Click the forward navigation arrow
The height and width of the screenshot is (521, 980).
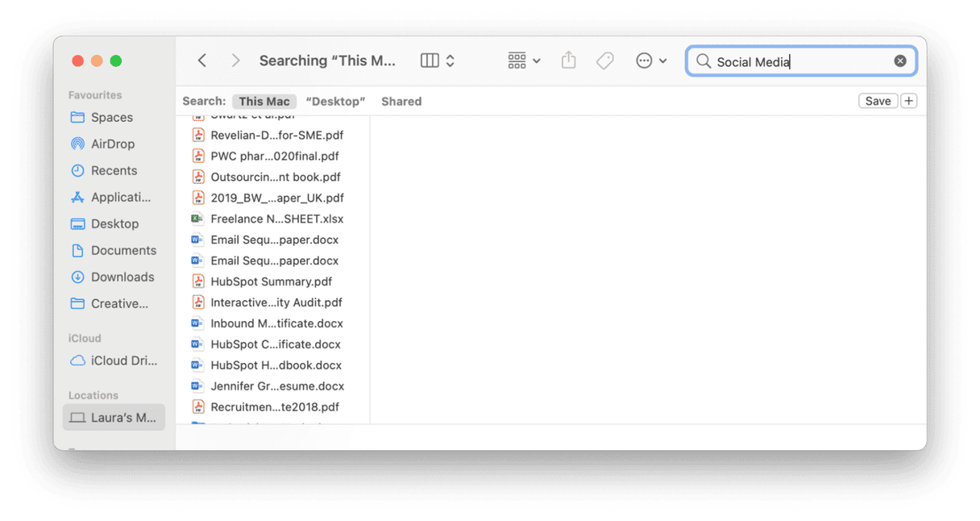(x=235, y=60)
